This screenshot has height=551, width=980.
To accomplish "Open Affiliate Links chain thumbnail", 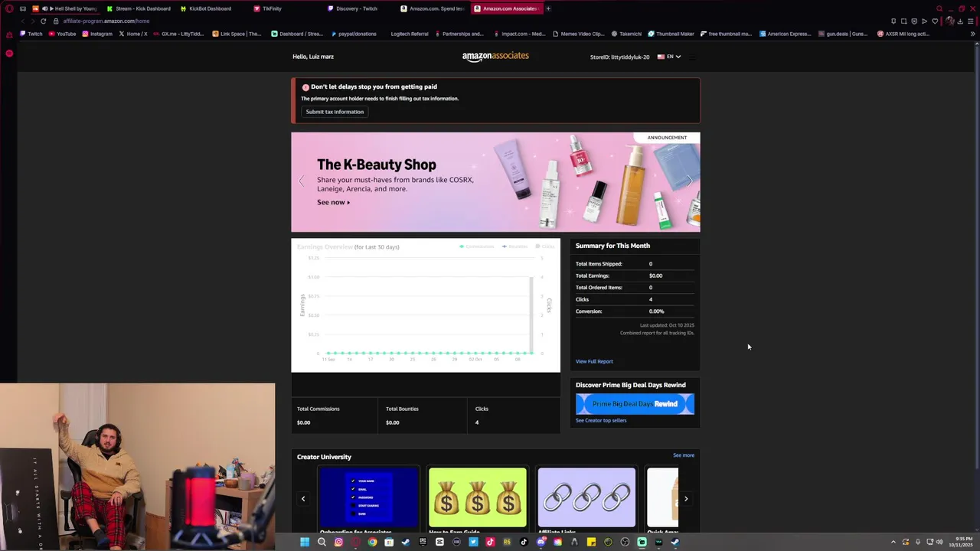I will point(586,497).
